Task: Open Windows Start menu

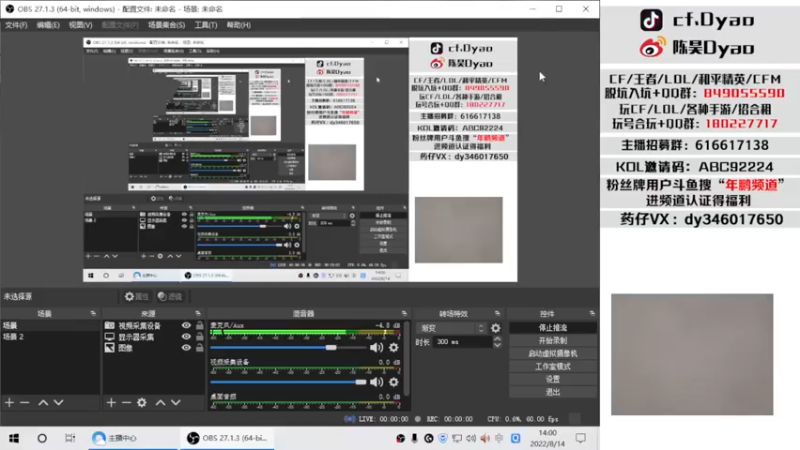Action: coord(14,438)
